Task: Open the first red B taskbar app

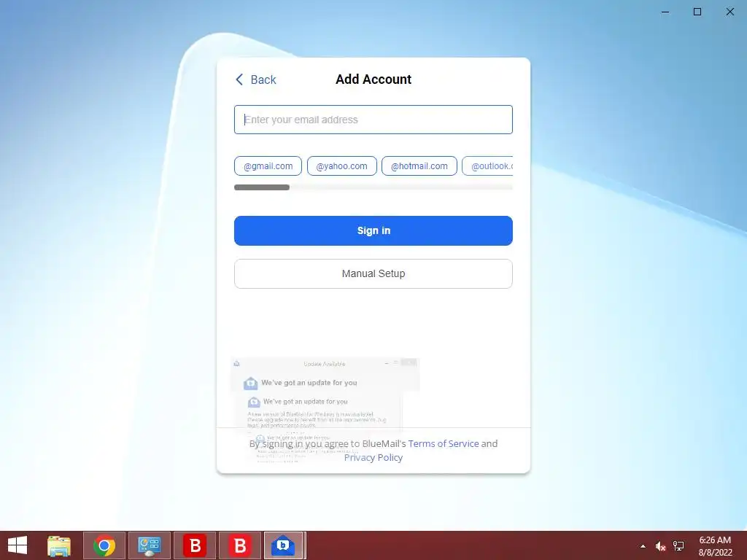Action: click(x=194, y=545)
